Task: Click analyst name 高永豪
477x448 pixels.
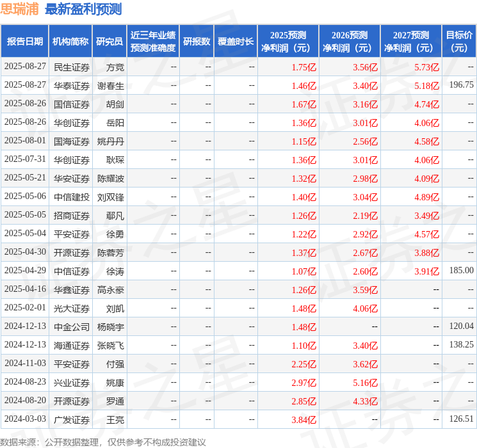Action: (x=111, y=290)
